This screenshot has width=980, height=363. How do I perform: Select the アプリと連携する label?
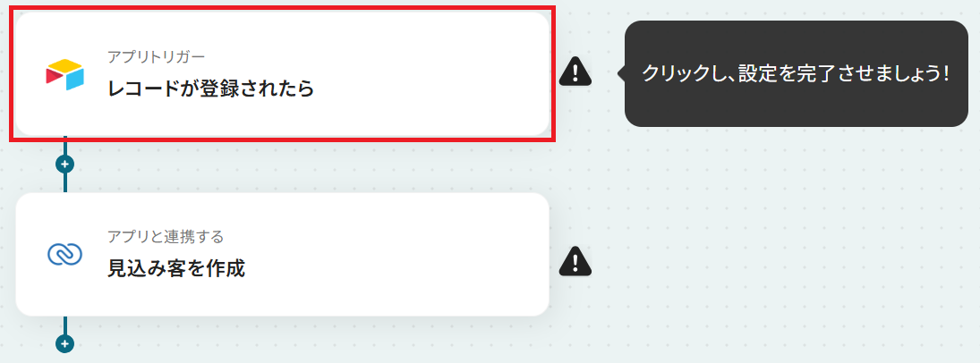[166, 237]
